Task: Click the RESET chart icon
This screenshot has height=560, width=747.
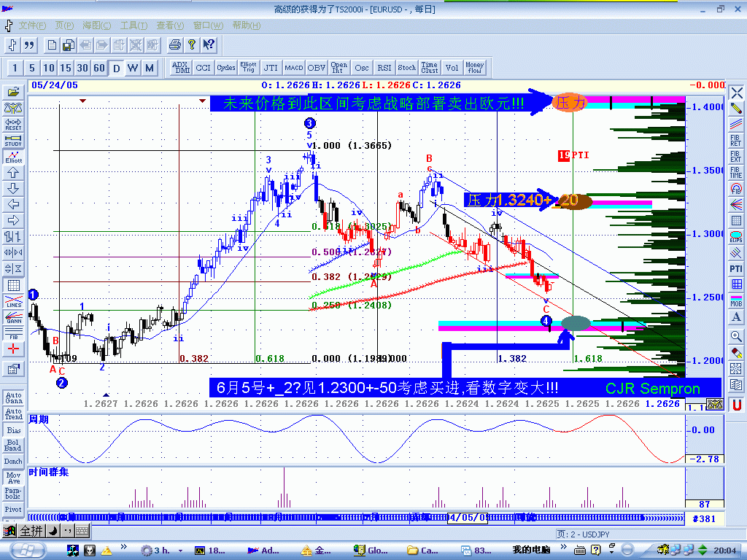Action: [13, 124]
